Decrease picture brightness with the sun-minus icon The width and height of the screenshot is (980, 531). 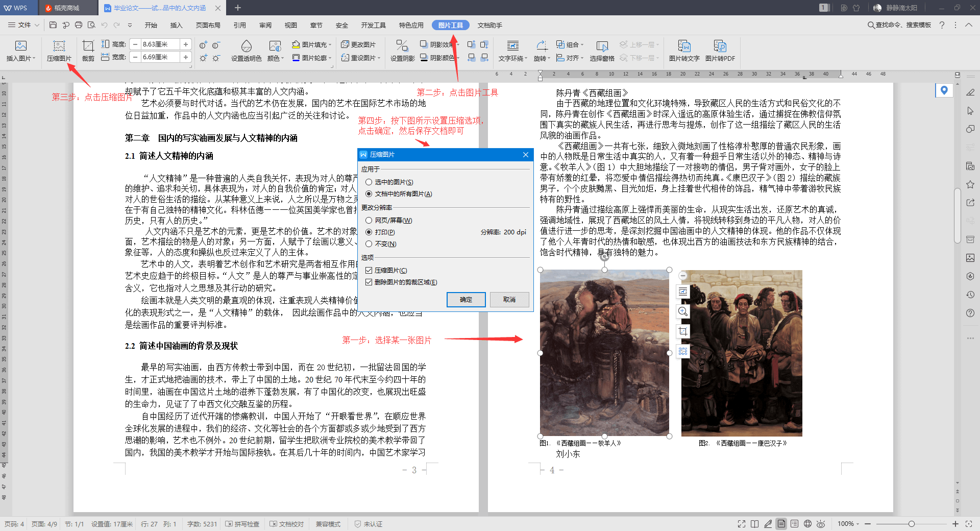[216, 58]
